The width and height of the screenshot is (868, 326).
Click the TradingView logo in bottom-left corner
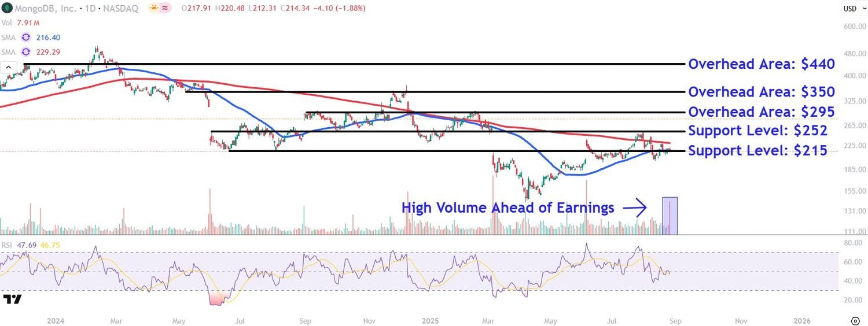click(12, 299)
